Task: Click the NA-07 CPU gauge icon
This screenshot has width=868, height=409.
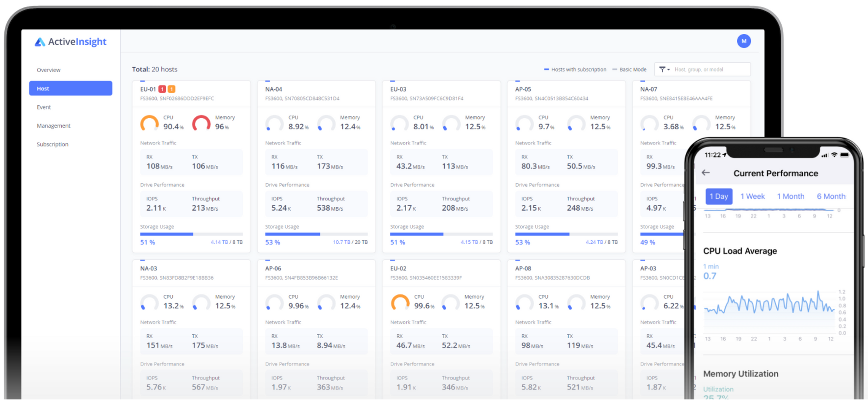Action: point(649,123)
